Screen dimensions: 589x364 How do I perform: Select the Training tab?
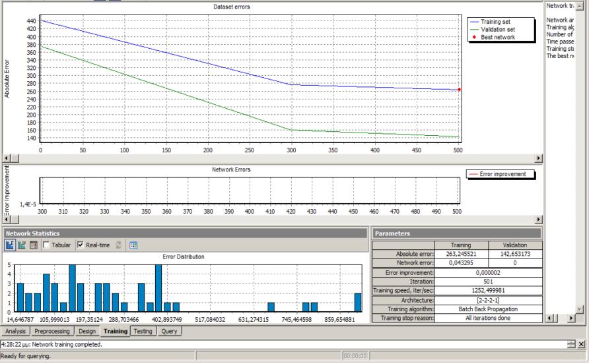(x=116, y=331)
